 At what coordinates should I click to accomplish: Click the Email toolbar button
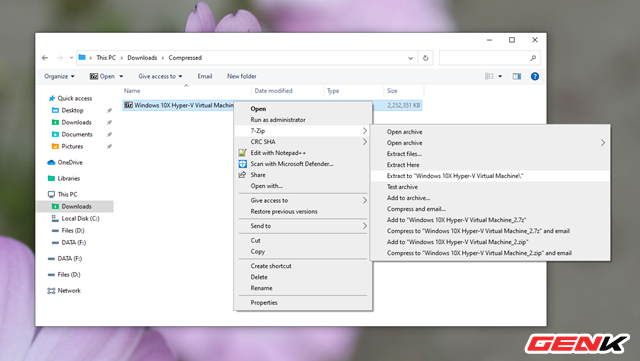click(205, 76)
